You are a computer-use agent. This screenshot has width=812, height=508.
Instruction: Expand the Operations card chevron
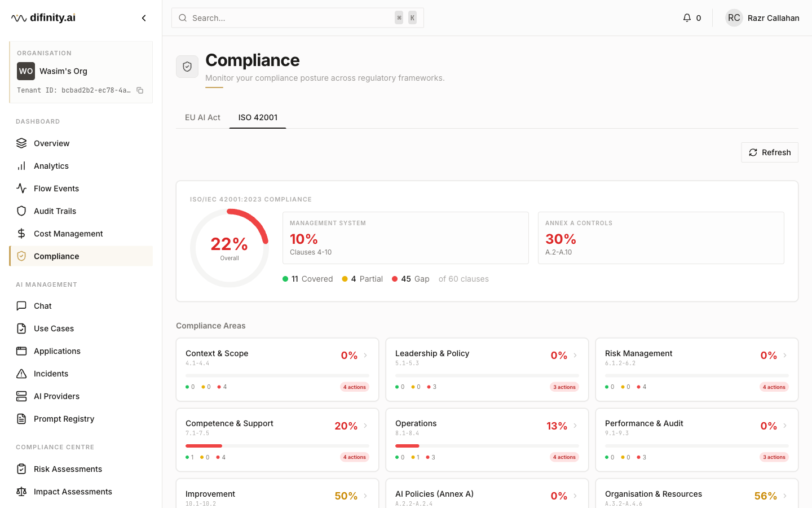point(575,426)
